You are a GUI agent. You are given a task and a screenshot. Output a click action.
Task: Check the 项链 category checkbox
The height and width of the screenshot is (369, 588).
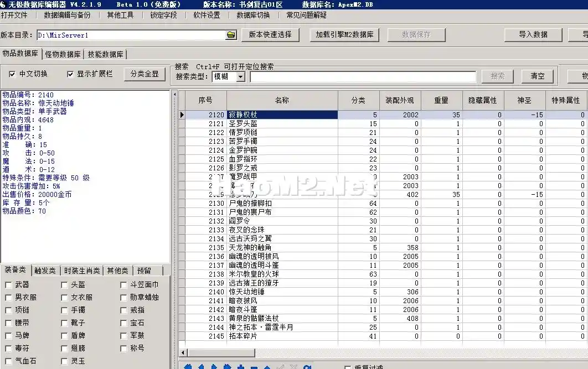click(x=8, y=310)
